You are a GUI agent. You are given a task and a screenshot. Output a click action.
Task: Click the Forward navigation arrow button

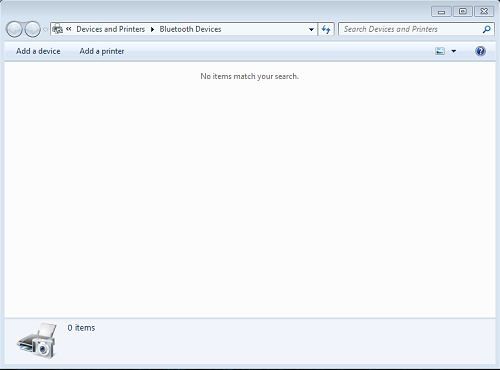tap(33, 29)
